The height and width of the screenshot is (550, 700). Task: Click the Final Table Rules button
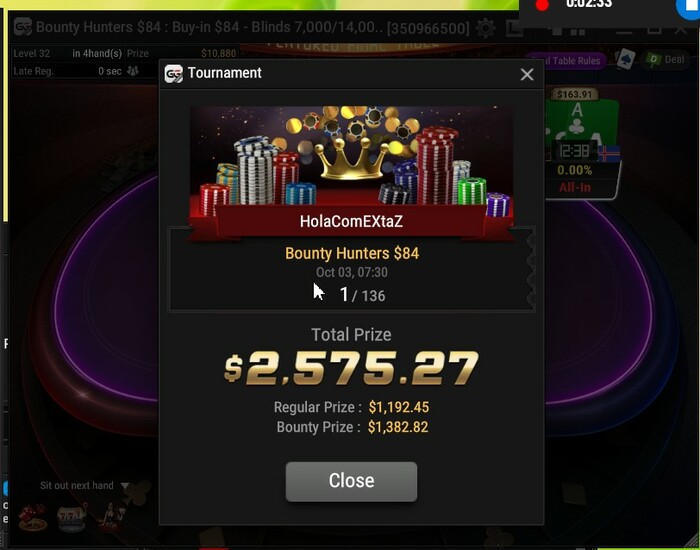pos(567,61)
